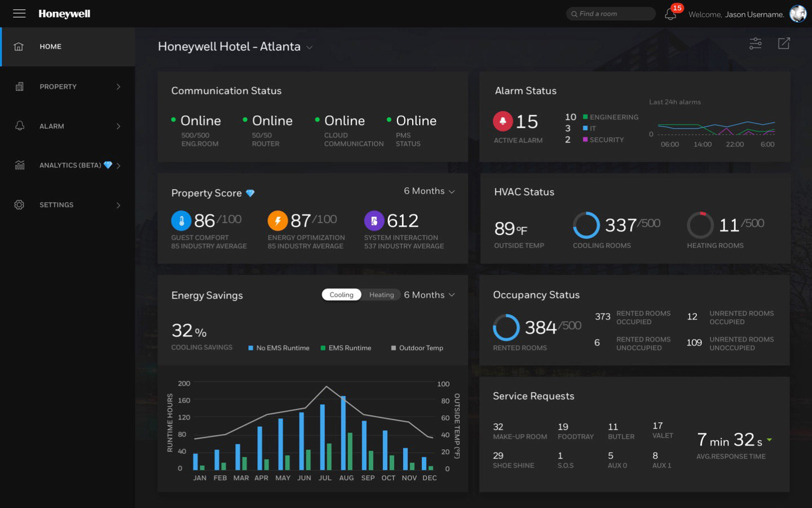Click the Shoe Shine request count
This screenshot has width=812, height=508.
pyautogui.click(x=498, y=456)
